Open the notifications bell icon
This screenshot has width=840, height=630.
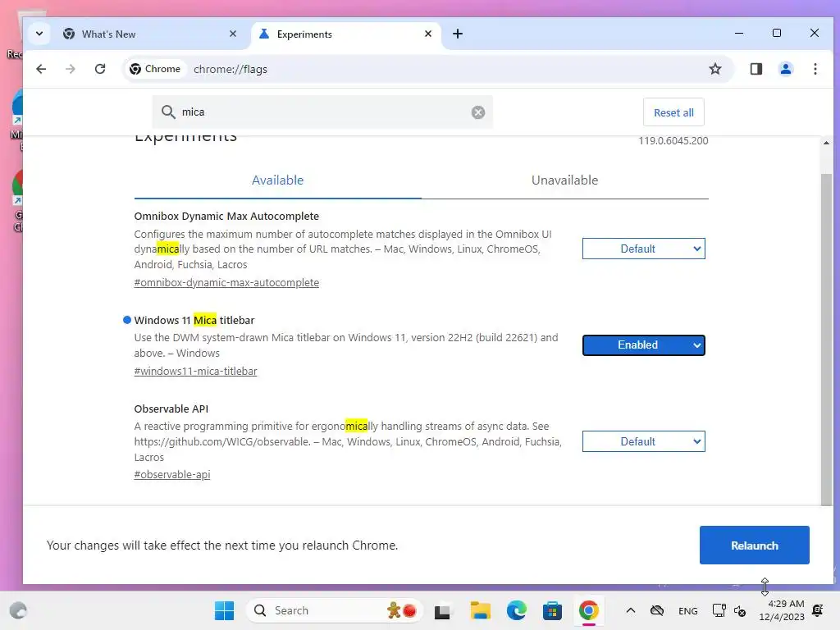818,610
